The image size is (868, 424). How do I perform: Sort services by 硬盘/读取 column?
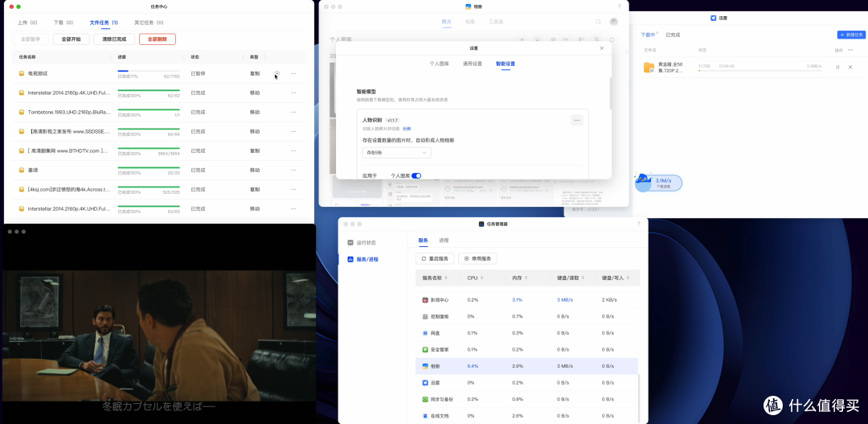(x=569, y=278)
